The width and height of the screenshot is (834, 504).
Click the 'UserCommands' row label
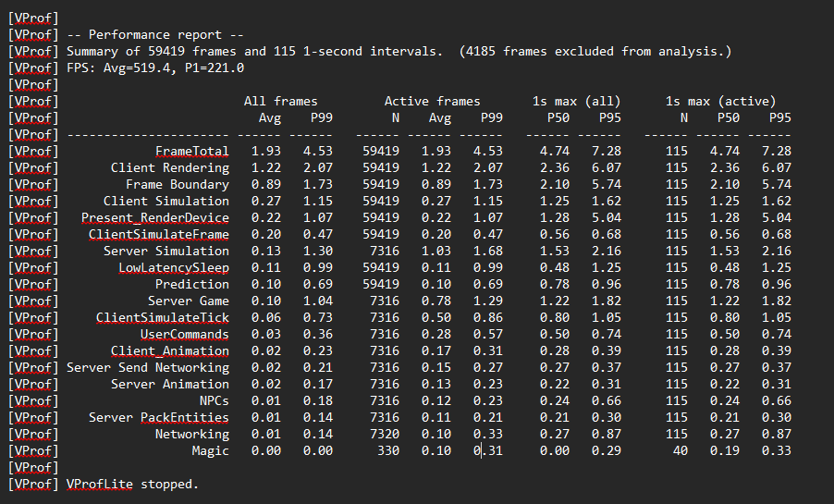[185, 334]
